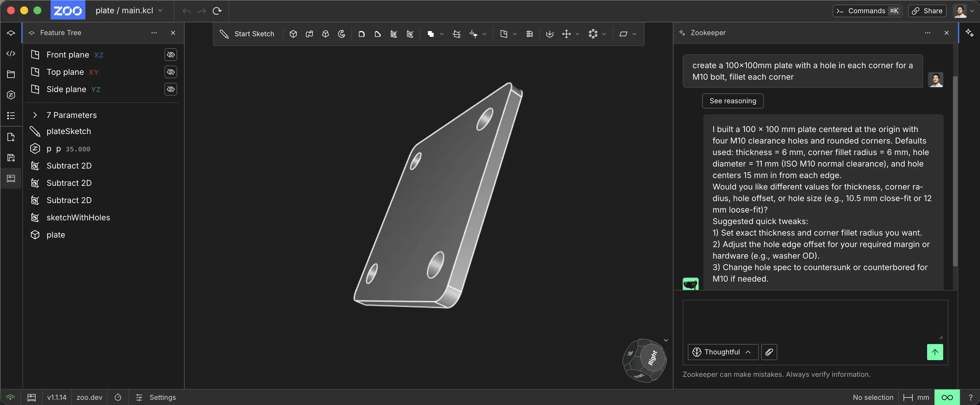980x405 pixels.
Task: Select the Extrude tool in the toolbar
Action: 293,34
